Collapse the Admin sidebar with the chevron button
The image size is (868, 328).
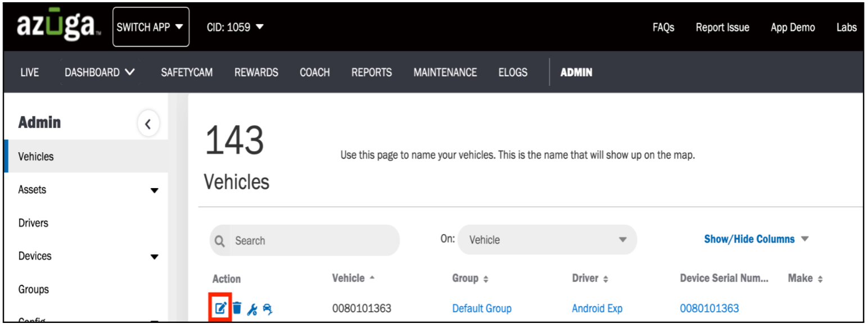pos(148,124)
